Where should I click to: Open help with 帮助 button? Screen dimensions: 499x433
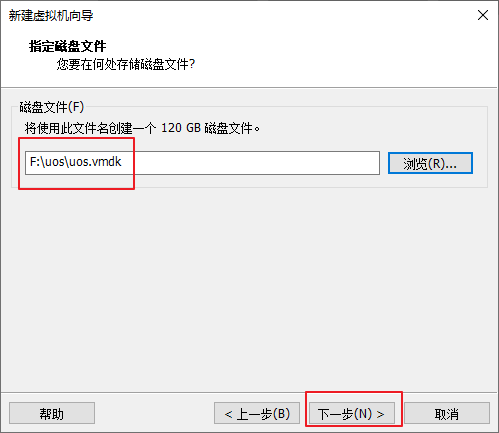(x=52, y=413)
